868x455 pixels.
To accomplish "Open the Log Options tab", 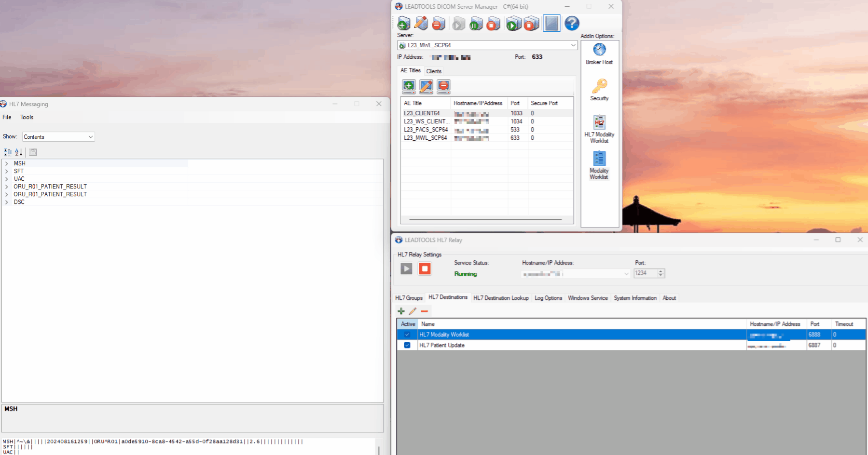I will coord(548,298).
